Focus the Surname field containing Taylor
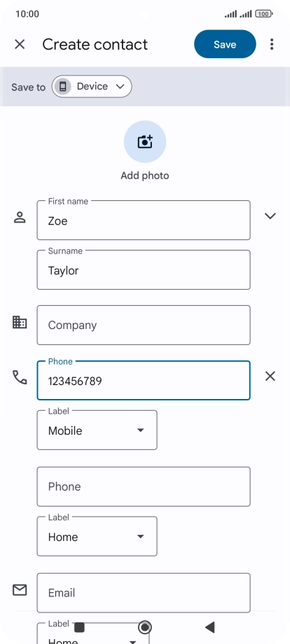This screenshot has height=644, width=290. coord(144,269)
